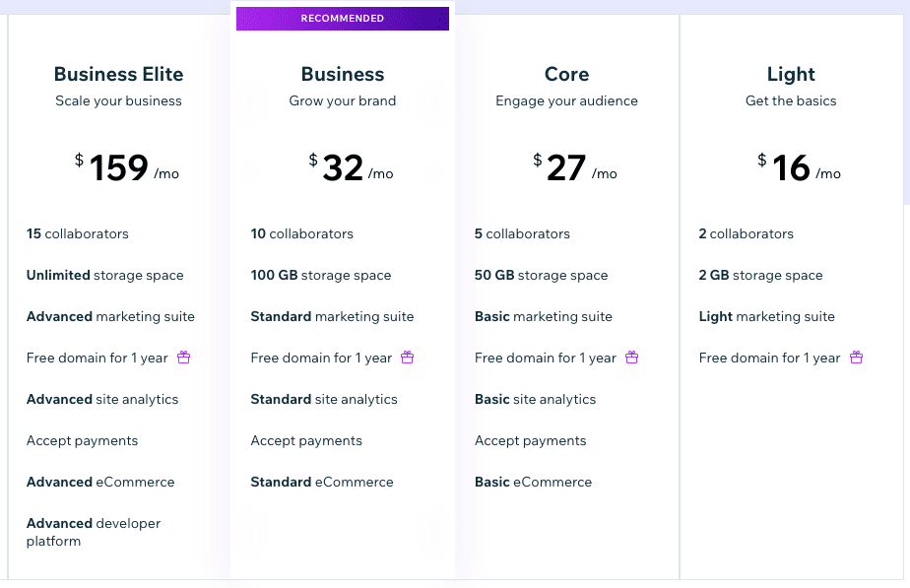Screen dimensions: 910x588
Task: Click the $159 per month price
Action: click(127, 168)
